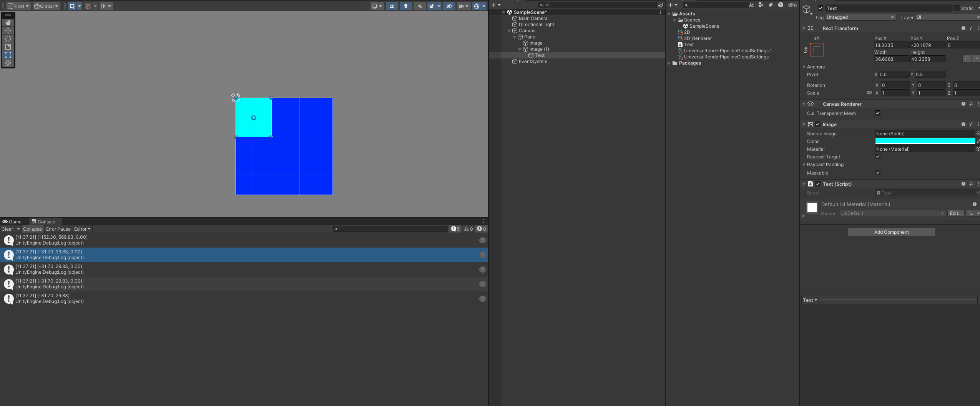980x406 pixels.
Task: Click the Pos X input field
Action: (891, 45)
